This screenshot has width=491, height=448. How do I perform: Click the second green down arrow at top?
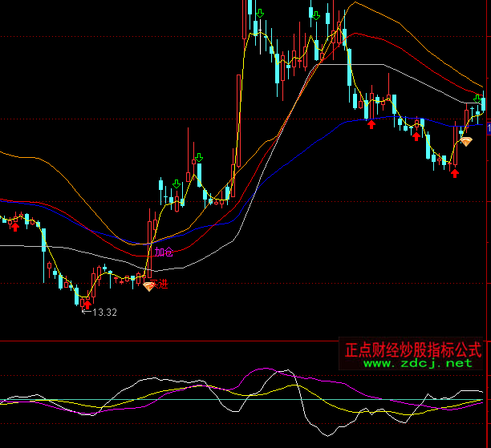[316, 15]
